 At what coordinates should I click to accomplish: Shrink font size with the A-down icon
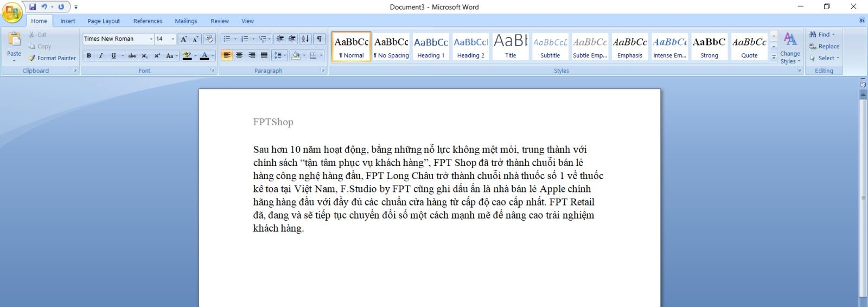tap(195, 39)
